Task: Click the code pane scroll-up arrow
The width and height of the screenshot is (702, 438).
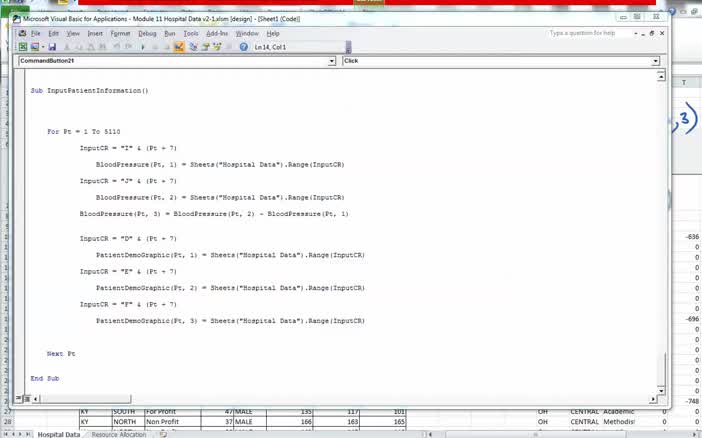Action: click(x=661, y=76)
